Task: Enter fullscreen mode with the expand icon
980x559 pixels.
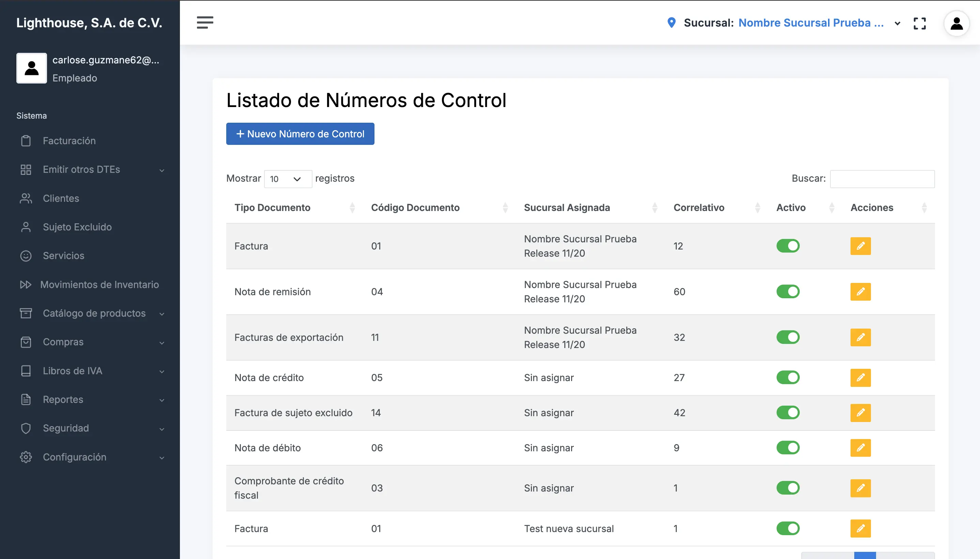Action: pos(919,23)
